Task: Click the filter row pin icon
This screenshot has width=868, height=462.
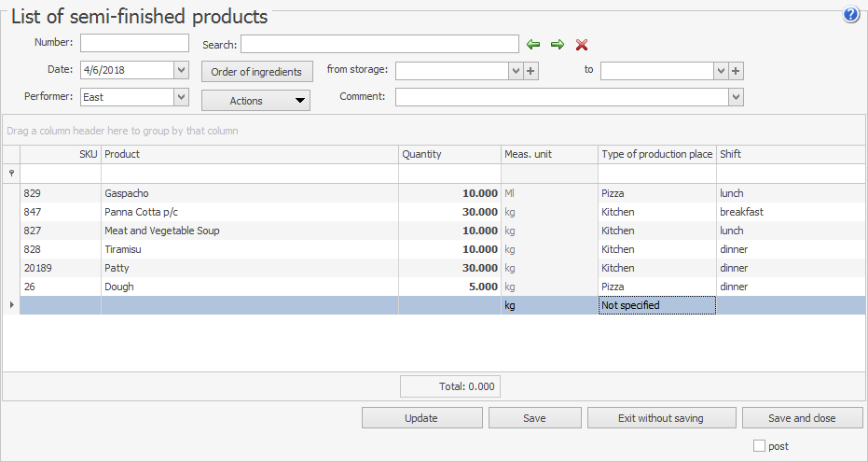Action: tap(11, 174)
